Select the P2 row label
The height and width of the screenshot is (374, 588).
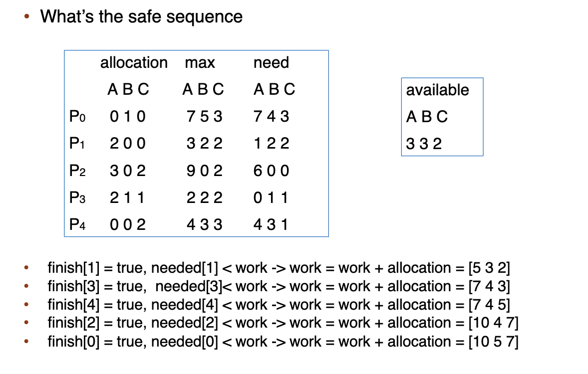[77, 171]
